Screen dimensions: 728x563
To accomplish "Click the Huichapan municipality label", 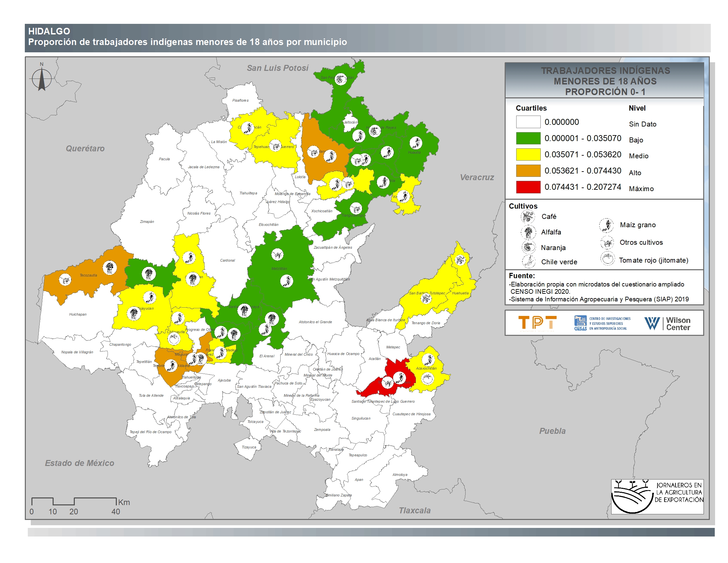I will (x=78, y=314).
